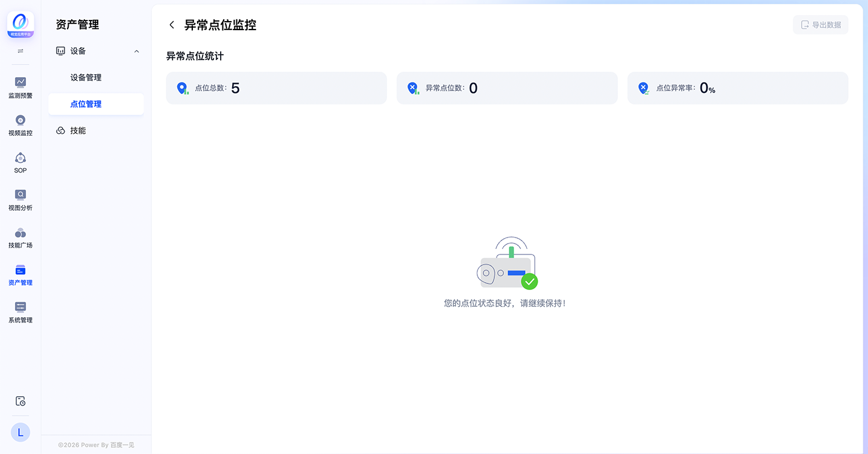868x454 pixels.
Task: Click the 设备 menu group
Action: tap(96, 51)
